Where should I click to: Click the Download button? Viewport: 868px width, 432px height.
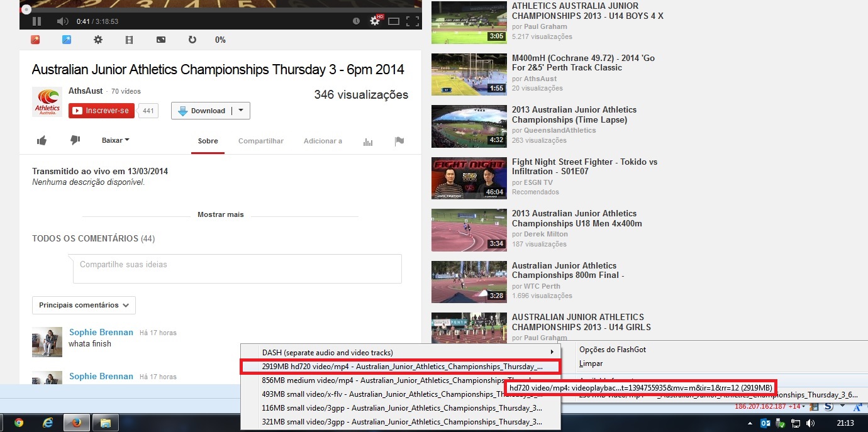[x=201, y=111]
